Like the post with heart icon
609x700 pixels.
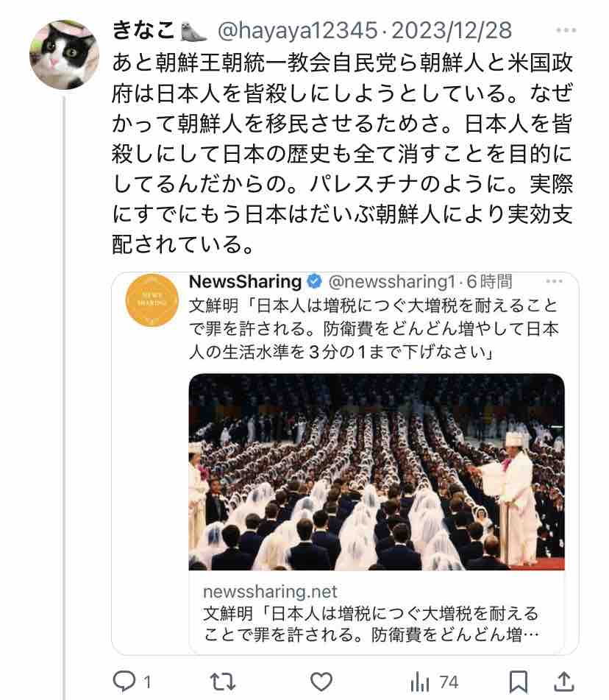pos(321,682)
